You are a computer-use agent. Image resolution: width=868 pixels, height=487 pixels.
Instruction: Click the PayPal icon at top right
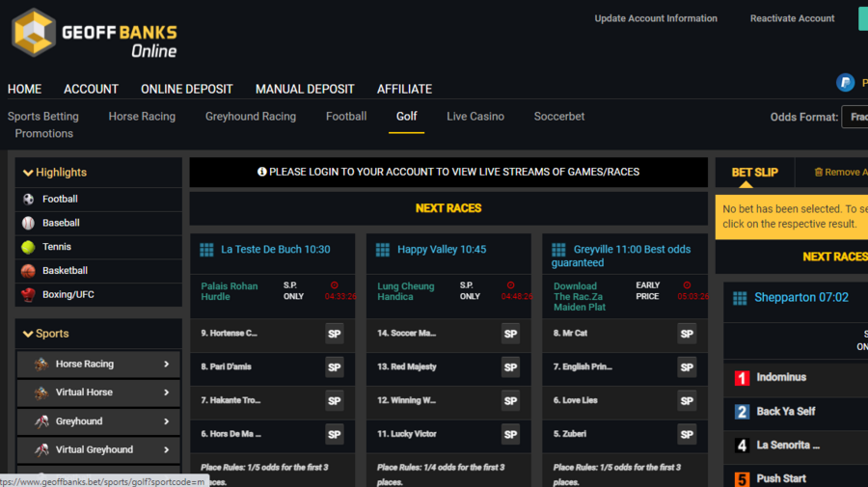pyautogui.click(x=845, y=83)
